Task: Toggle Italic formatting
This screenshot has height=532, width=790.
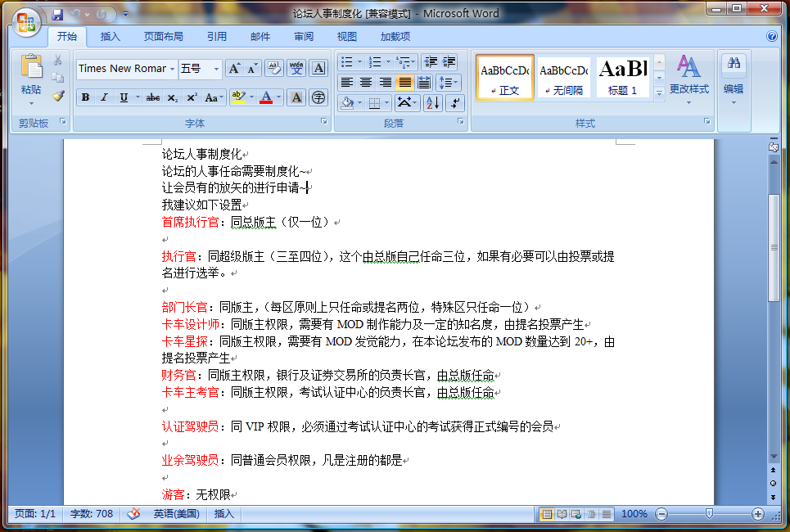Action: pos(104,97)
